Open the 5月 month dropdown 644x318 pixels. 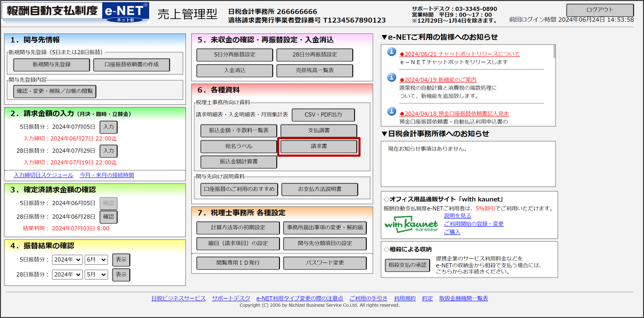96,275
